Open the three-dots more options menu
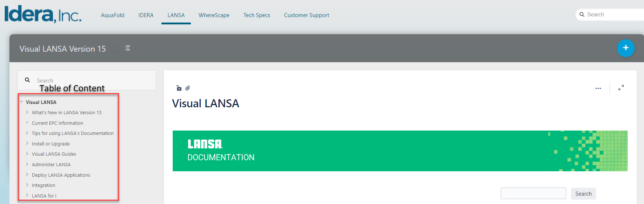 point(598,88)
